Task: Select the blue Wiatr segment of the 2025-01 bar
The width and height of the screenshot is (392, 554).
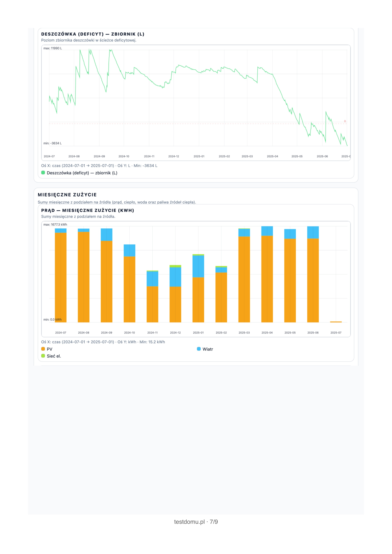Action: click(198, 266)
